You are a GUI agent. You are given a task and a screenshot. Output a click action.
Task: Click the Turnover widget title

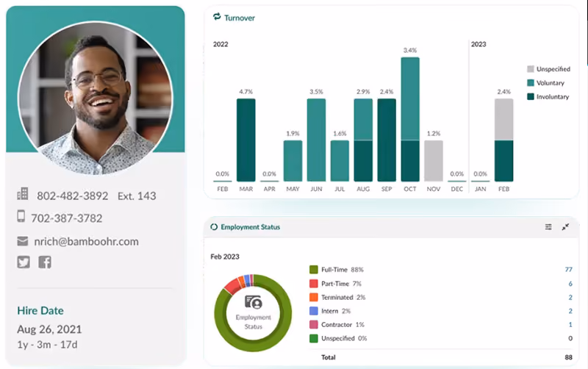[240, 18]
